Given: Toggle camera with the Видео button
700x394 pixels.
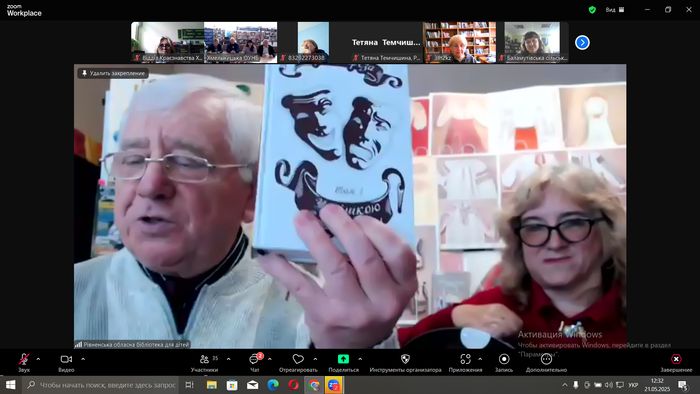Looking at the screenshot, I should (x=66, y=362).
